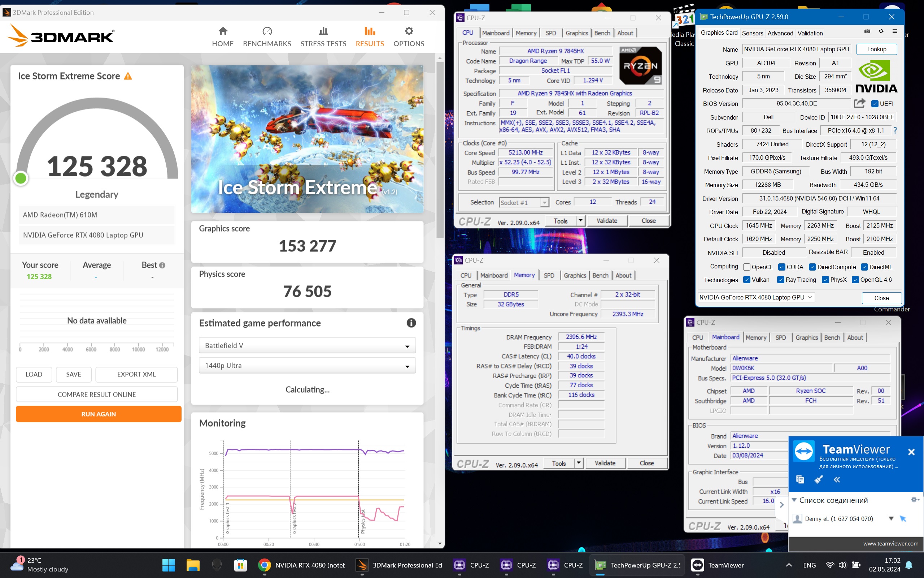Image resolution: width=924 pixels, height=578 pixels.
Task: Toggle OpenCL checkbox in GPU-Z
Action: [x=747, y=267]
